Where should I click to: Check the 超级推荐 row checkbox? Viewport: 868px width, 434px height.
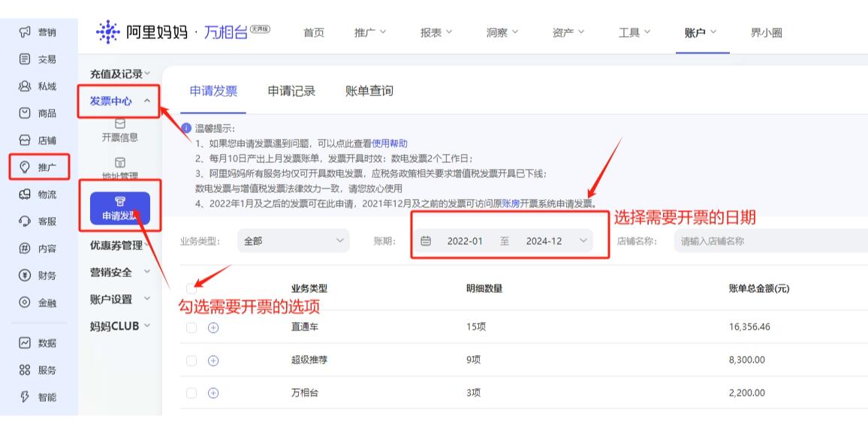pyautogui.click(x=191, y=361)
